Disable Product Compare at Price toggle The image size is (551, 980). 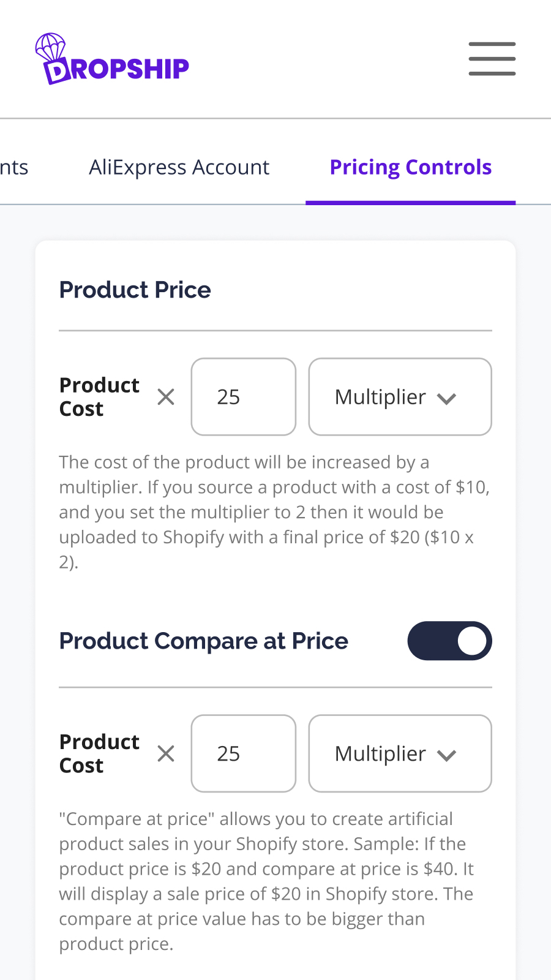449,641
